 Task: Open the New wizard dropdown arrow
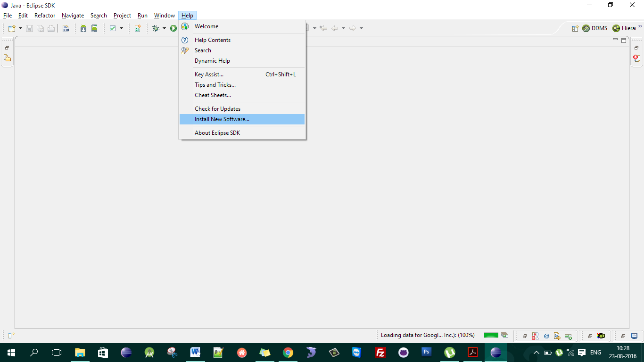pyautogui.click(x=20, y=28)
